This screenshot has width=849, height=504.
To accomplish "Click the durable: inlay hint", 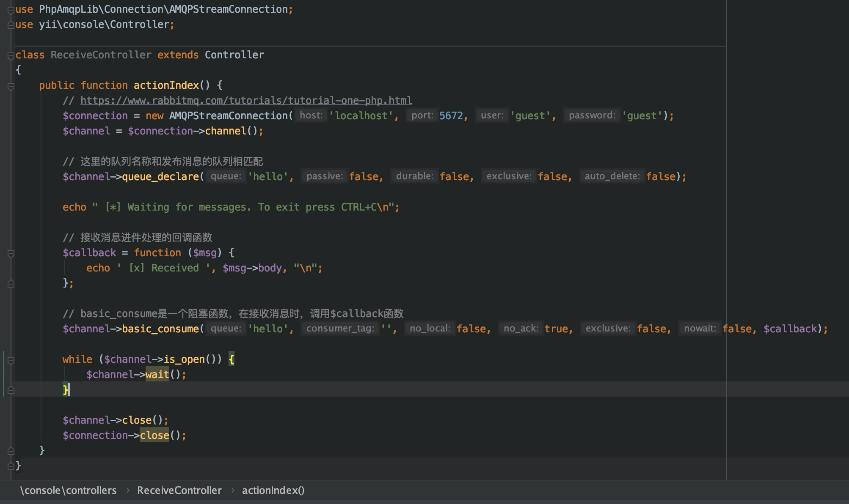I will 414,176.
